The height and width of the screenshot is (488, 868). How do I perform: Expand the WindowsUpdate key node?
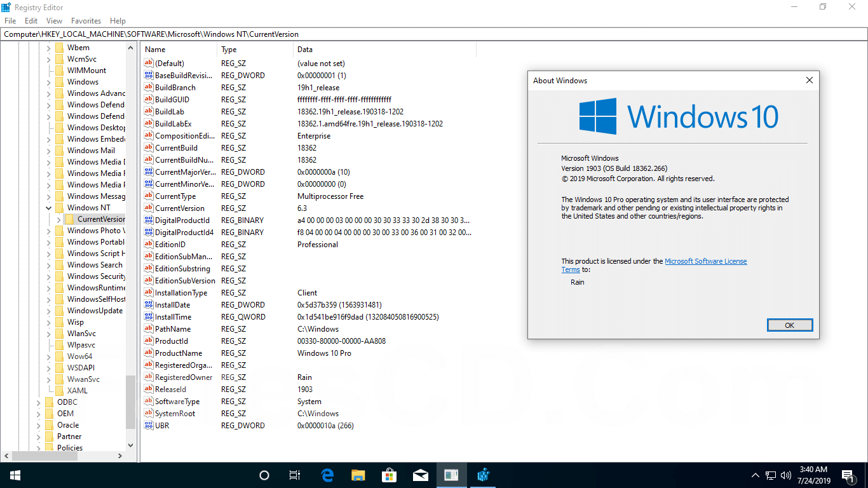[49, 311]
